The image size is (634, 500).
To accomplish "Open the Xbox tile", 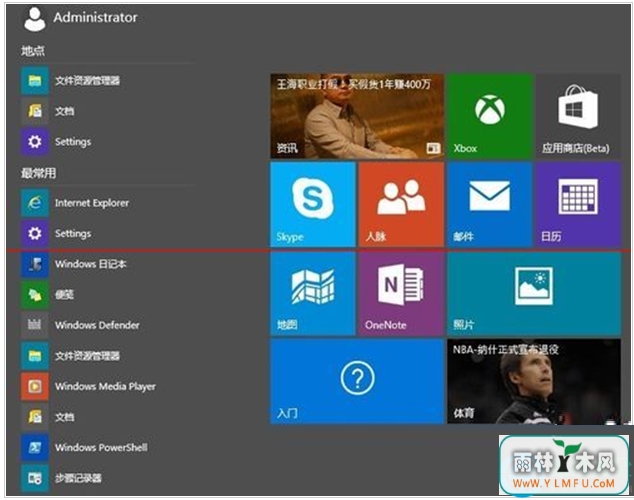I will point(490,116).
